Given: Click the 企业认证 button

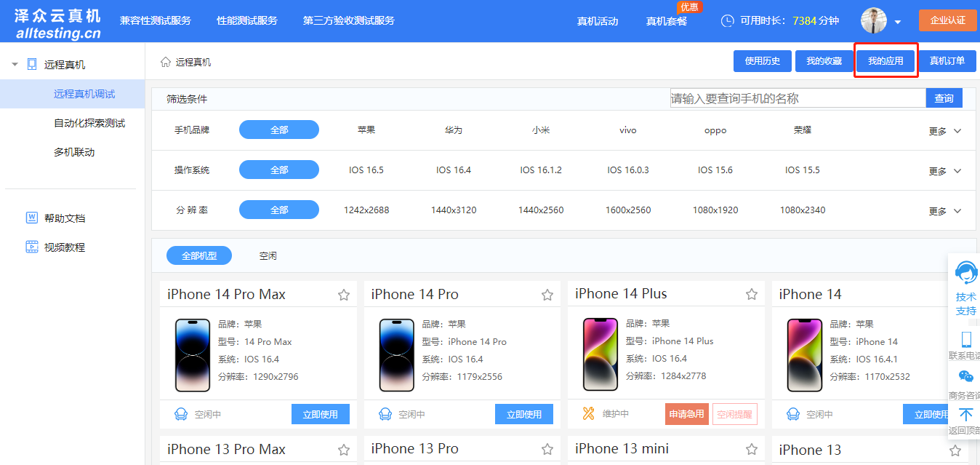Looking at the screenshot, I should (947, 20).
